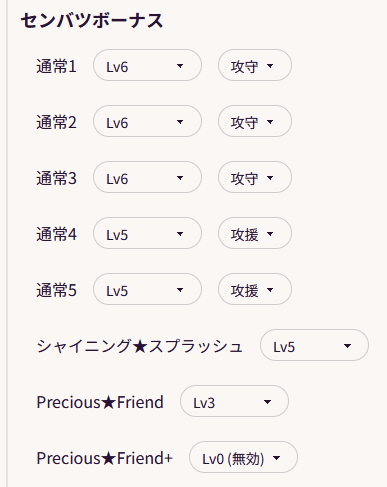This screenshot has width=387, height=487.
Task: Open the シャイニング★スプラッシュ level dropdown
Action: tap(314, 345)
